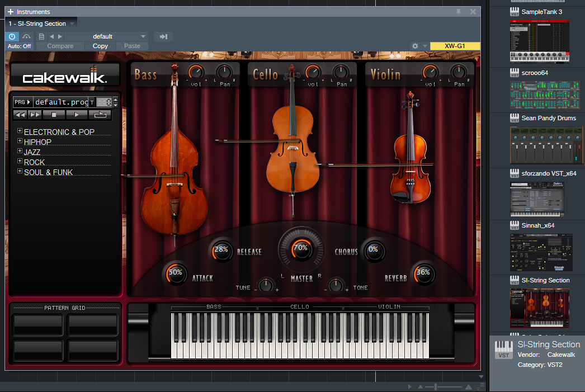The image size is (585, 392).
Task: Click the tempo stepper arrows
Action: 116,102
